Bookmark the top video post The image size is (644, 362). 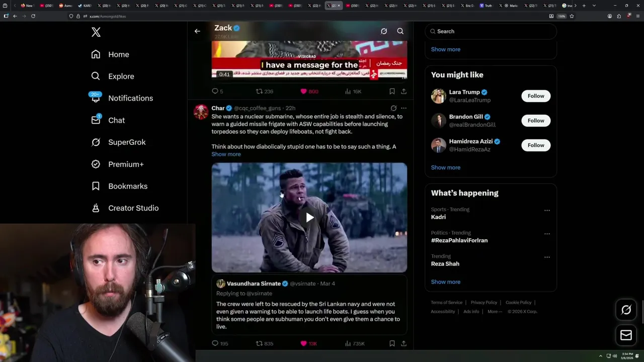392,91
